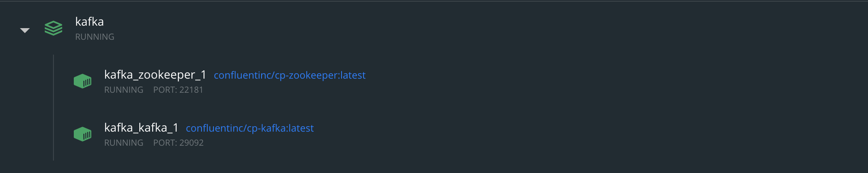Click the kafka_zookeeper_1 container icon
The image size is (868, 173).
point(82,81)
